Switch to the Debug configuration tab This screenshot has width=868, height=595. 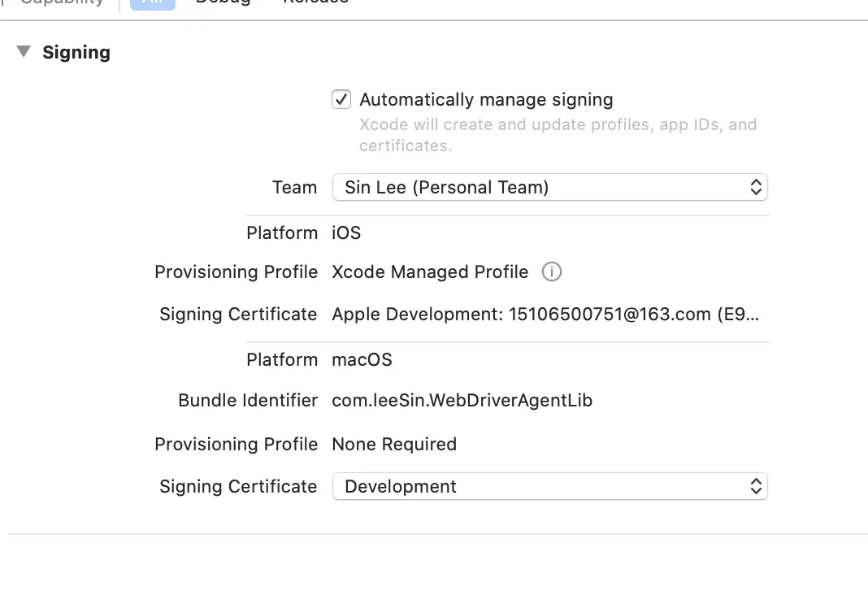pos(223,2)
